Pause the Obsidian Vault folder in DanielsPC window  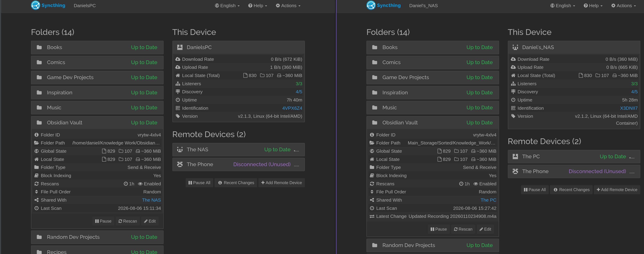(103, 221)
